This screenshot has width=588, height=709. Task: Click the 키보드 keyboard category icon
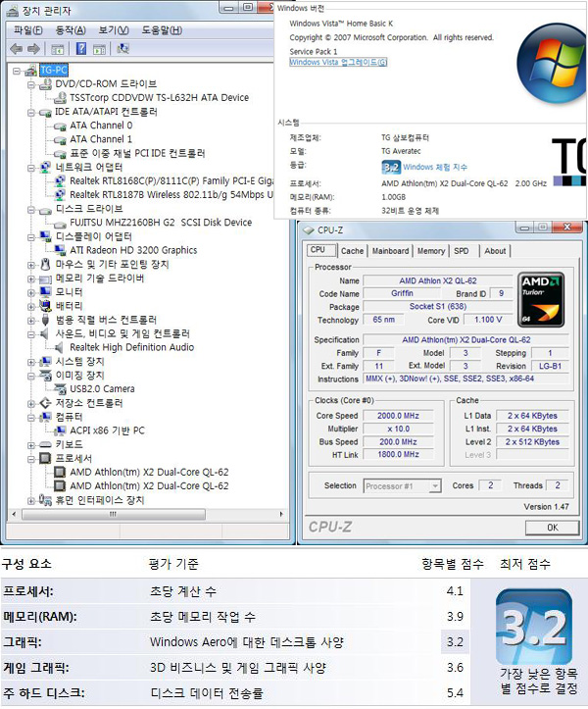[x=45, y=445]
